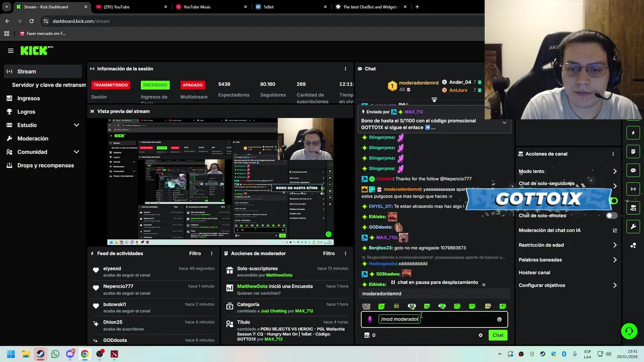Select the first gray cat emote
The width and height of the screenshot is (644, 362).
pos(366,306)
